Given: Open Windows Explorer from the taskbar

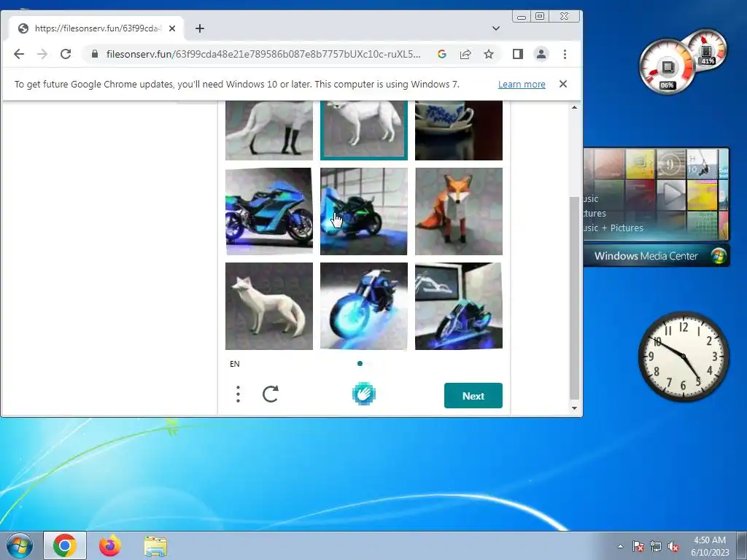Looking at the screenshot, I should (155, 546).
